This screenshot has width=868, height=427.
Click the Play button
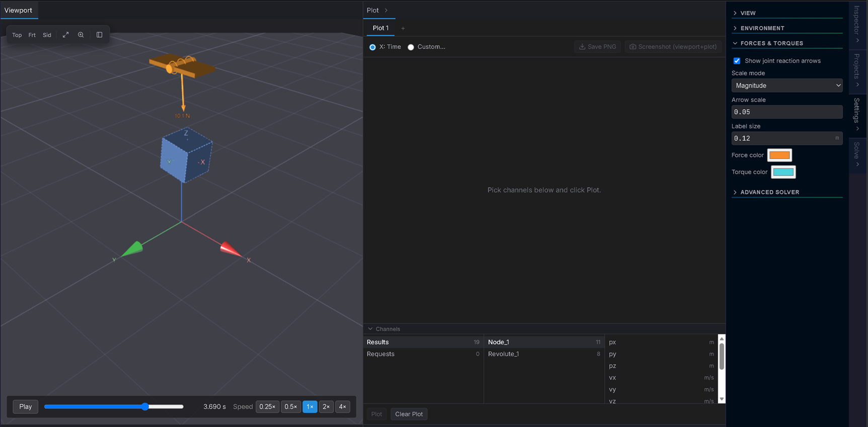pyautogui.click(x=26, y=406)
